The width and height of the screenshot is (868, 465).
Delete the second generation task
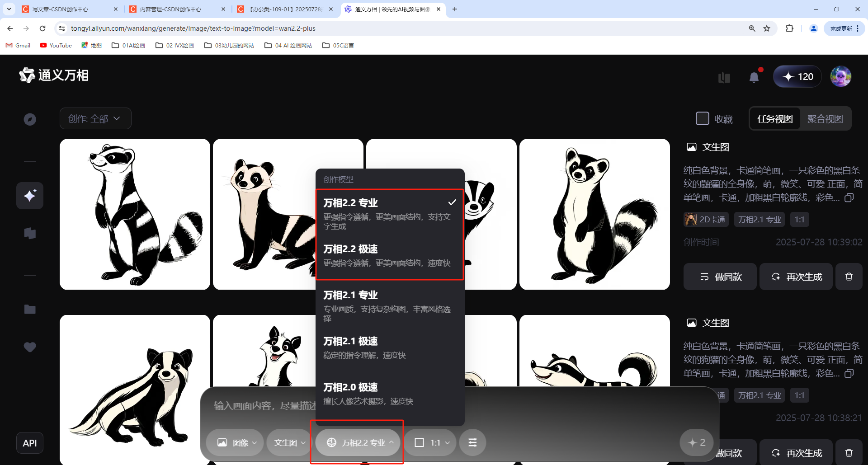(849, 452)
